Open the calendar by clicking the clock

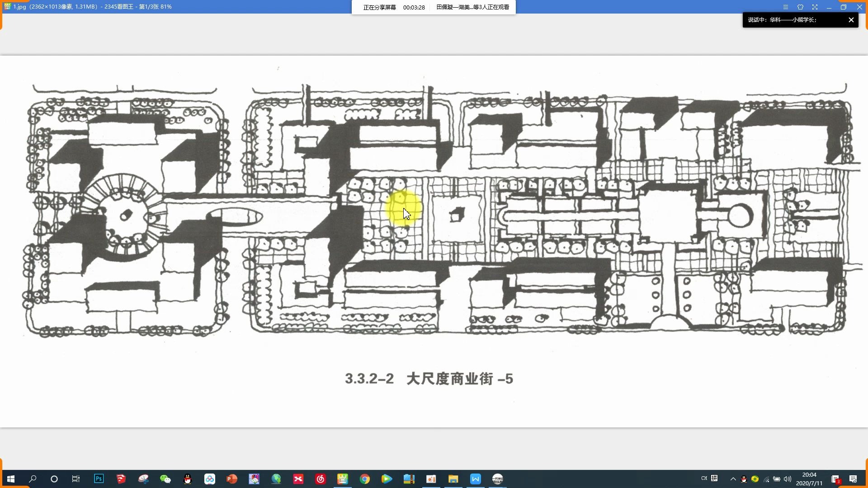[810, 479]
